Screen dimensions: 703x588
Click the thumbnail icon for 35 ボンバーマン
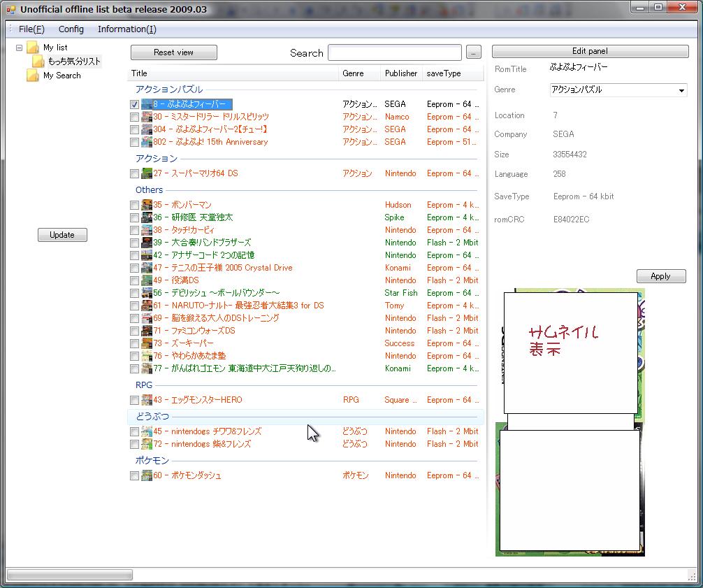coord(147,205)
